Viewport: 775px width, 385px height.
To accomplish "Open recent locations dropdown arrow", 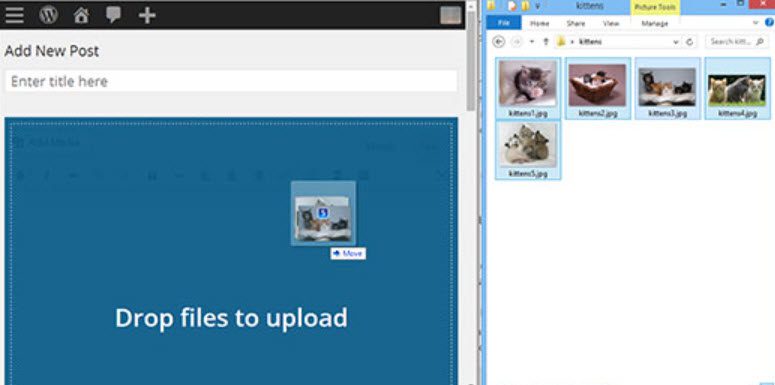I will click(x=532, y=42).
